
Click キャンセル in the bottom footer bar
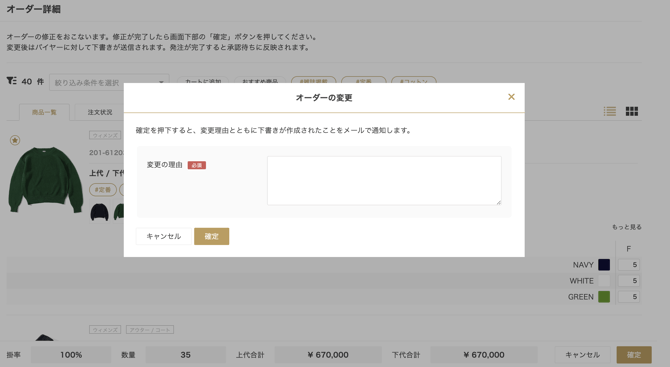coord(582,355)
